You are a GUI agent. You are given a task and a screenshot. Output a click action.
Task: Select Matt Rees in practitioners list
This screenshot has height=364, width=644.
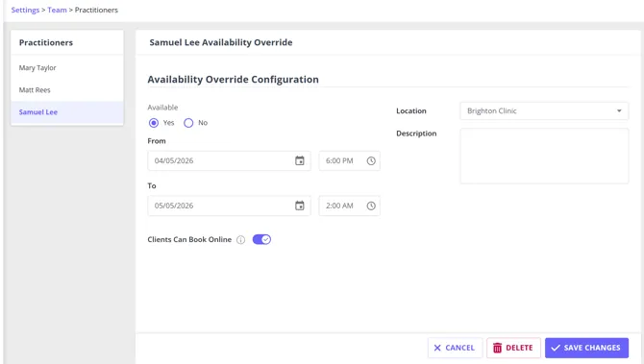67,90
